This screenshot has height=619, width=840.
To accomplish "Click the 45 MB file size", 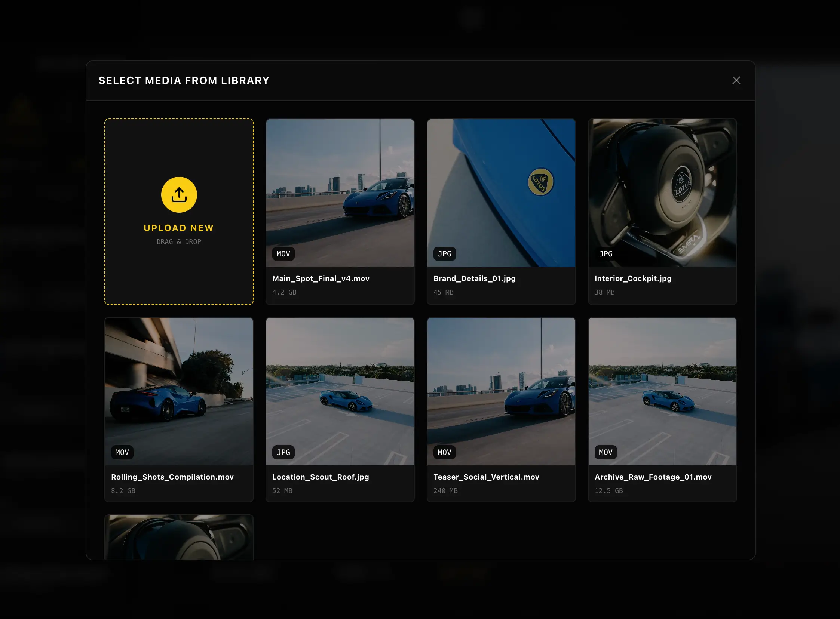I will [x=444, y=292].
